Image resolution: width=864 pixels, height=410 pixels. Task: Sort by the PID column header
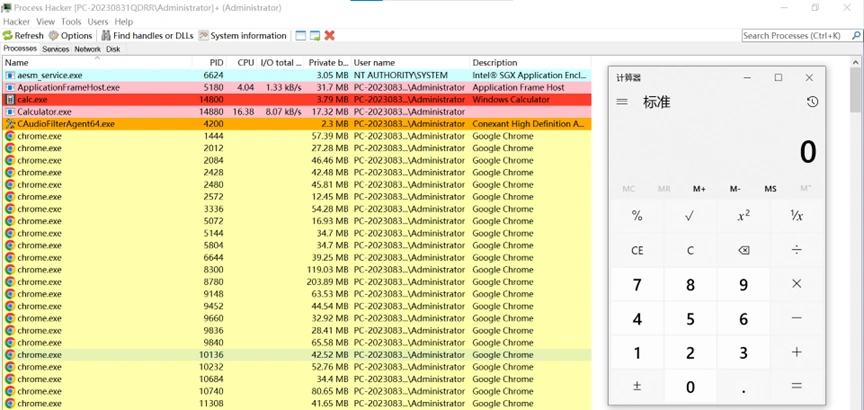point(209,62)
